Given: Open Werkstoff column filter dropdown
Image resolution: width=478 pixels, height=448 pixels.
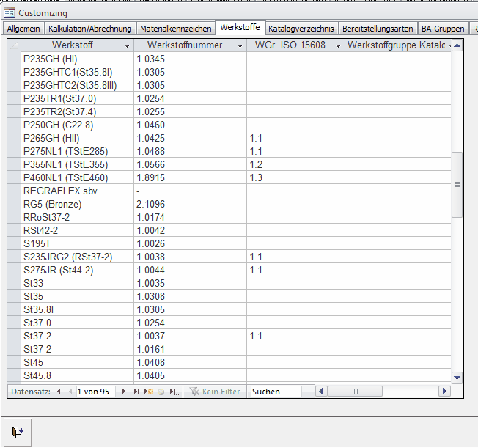Looking at the screenshot, I should coord(126,45).
